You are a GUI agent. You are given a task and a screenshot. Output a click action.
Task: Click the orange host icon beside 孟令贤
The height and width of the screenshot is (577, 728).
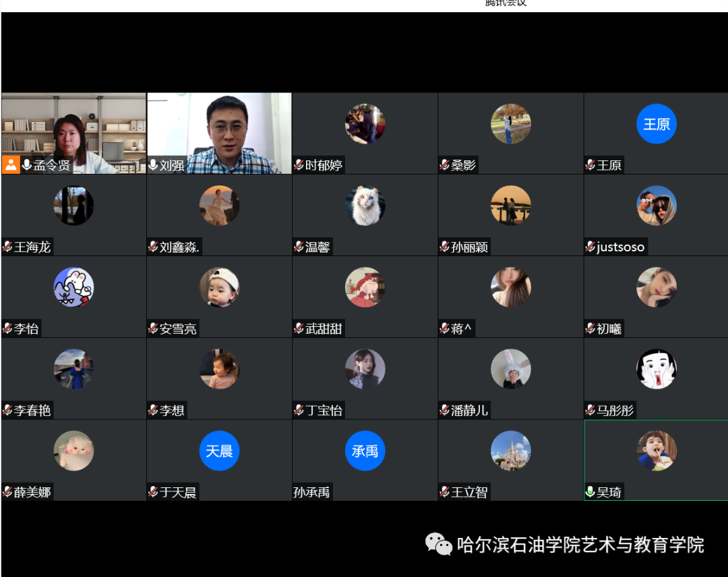(11, 164)
